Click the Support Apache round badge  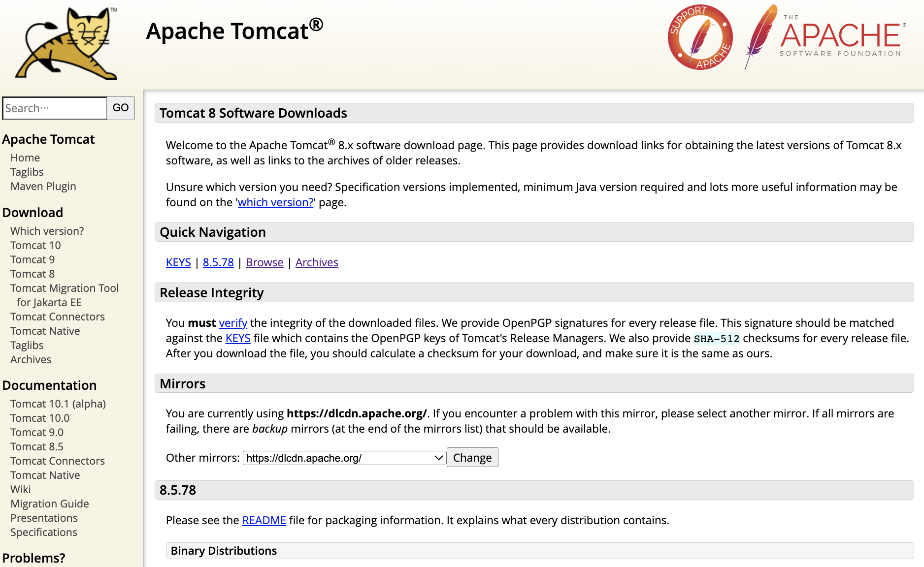700,37
